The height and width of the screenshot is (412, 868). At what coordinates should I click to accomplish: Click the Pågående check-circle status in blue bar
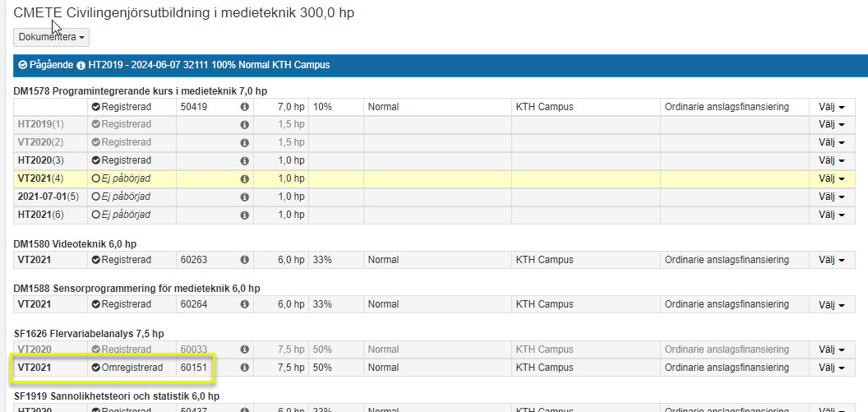(x=23, y=65)
